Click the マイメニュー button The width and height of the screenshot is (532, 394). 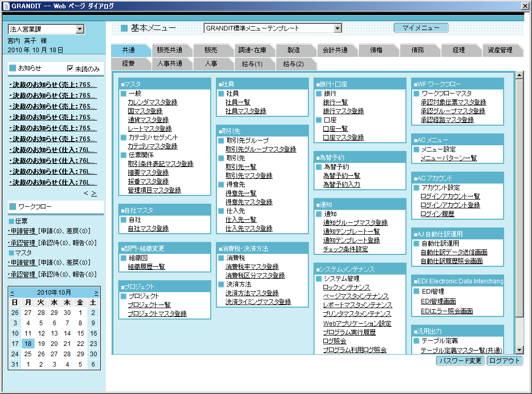pyautogui.click(x=421, y=28)
